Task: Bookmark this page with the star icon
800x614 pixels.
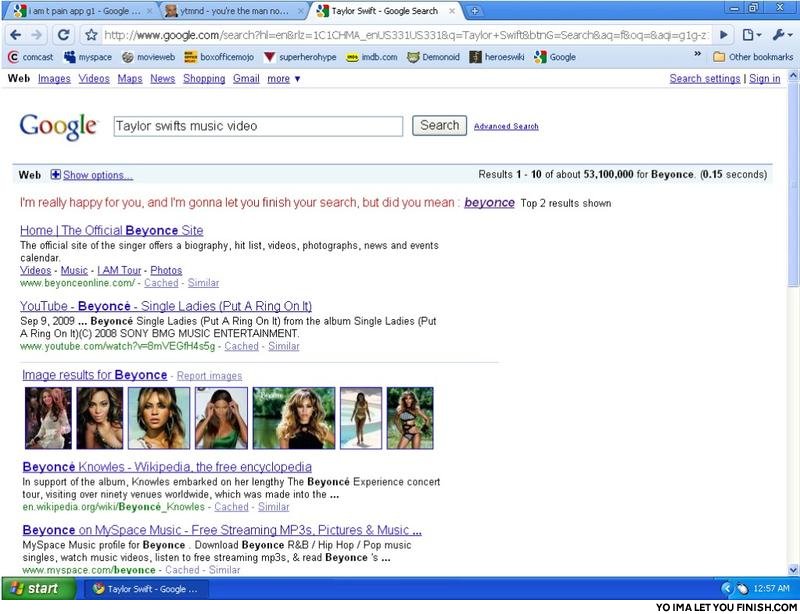Action: click(x=91, y=35)
